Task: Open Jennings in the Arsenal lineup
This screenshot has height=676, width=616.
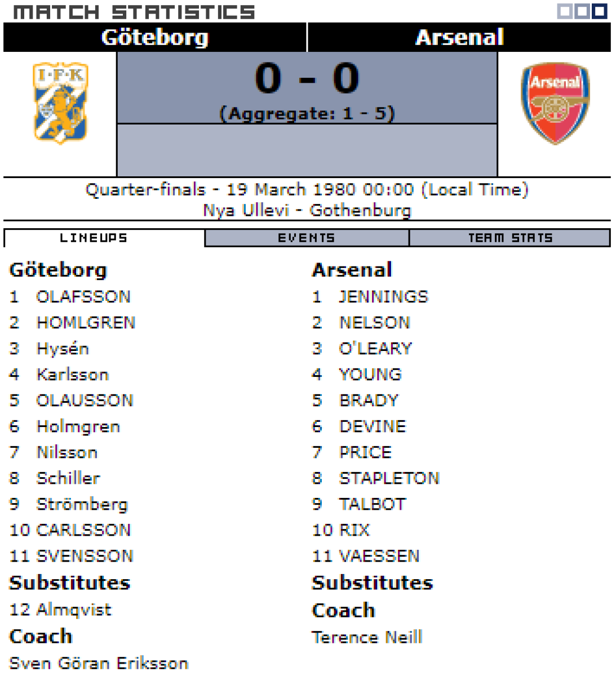Action: pyautogui.click(x=383, y=297)
